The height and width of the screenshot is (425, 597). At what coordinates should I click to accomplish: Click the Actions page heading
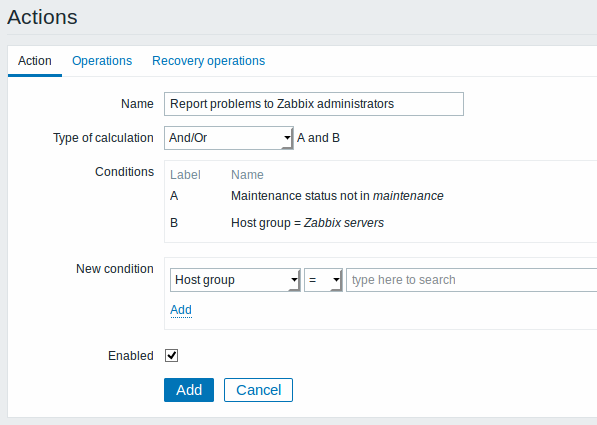(42, 17)
